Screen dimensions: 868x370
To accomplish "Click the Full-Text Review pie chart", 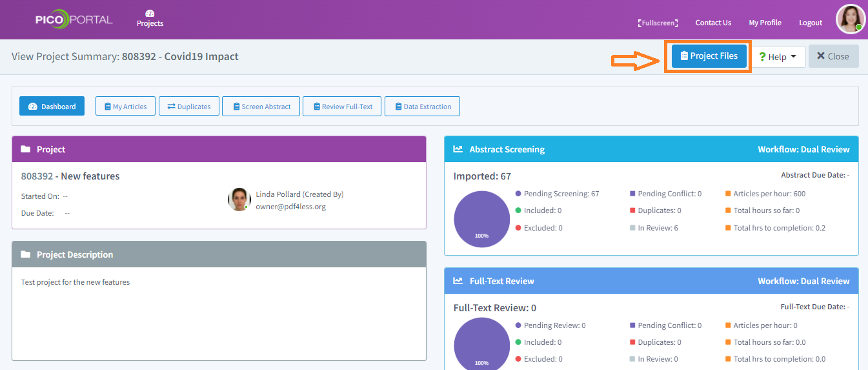I will 481,344.
